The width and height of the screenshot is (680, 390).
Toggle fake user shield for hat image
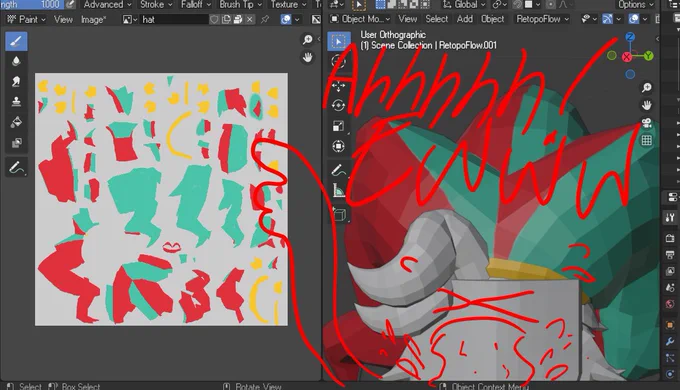coord(214,20)
